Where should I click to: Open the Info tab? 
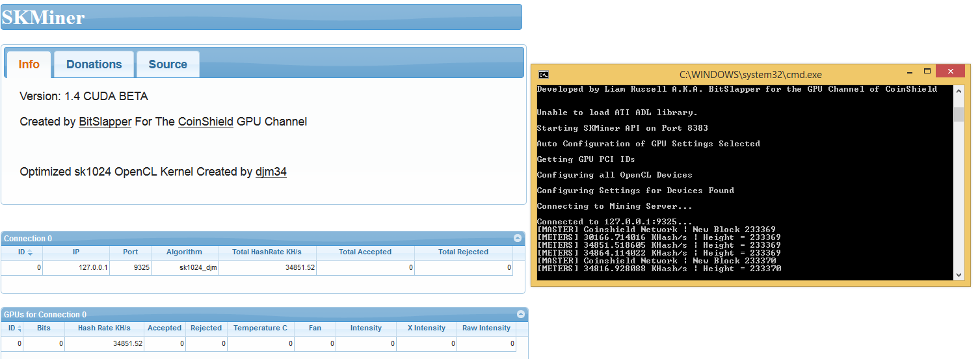pyautogui.click(x=29, y=64)
